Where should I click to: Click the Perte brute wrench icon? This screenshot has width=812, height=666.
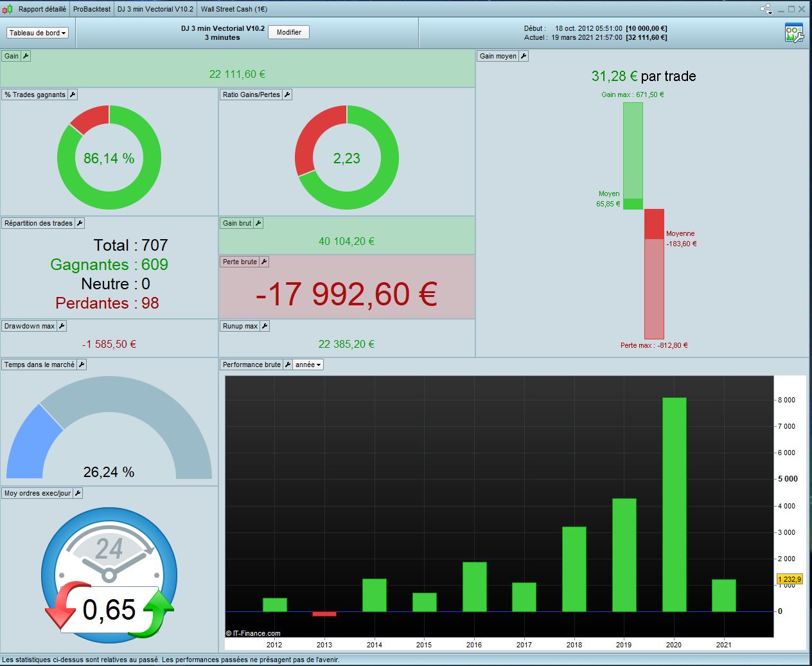[x=264, y=262]
